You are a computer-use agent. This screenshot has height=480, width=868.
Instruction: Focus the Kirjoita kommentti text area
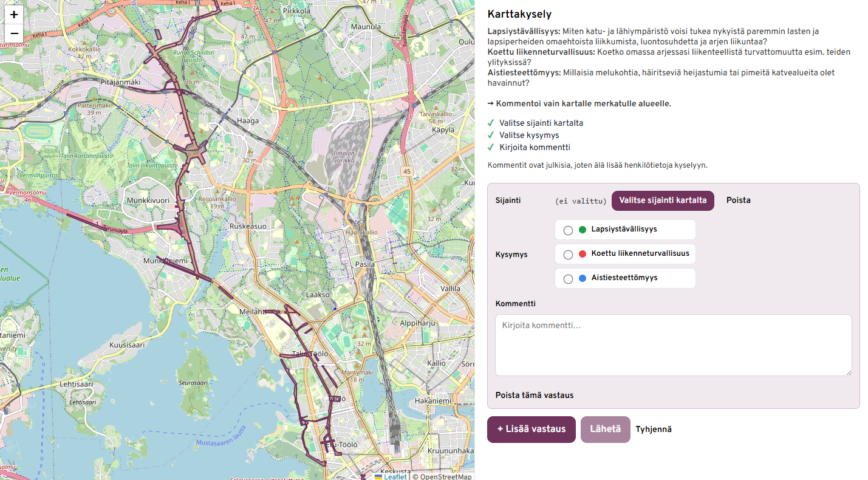point(673,345)
